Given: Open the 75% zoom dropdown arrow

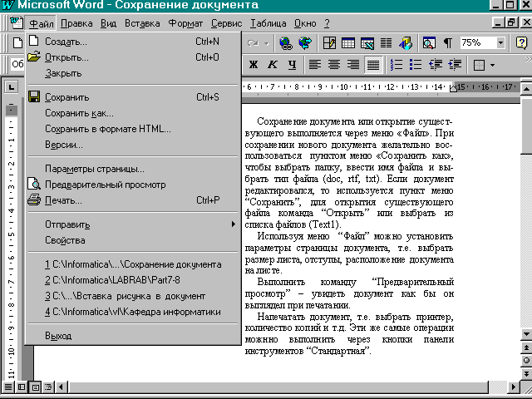Looking at the screenshot, I should pos(500,43).
